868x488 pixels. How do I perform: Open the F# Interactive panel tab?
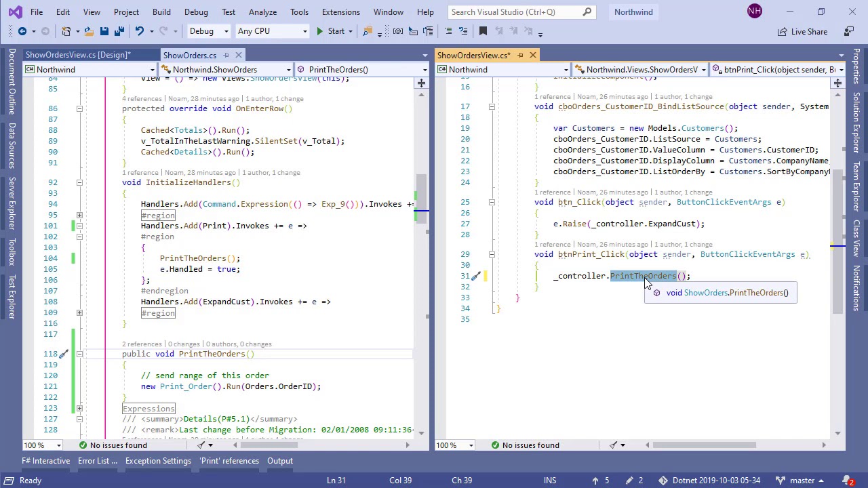point(46,461)
